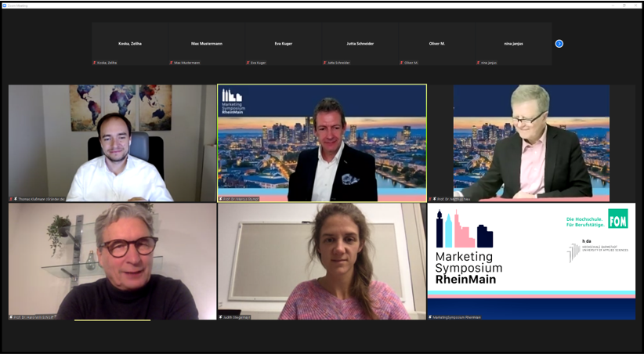The height and width of the screenshot is (354, 644).
Task: Click the video of the man with round glasses
Action: 112,261
